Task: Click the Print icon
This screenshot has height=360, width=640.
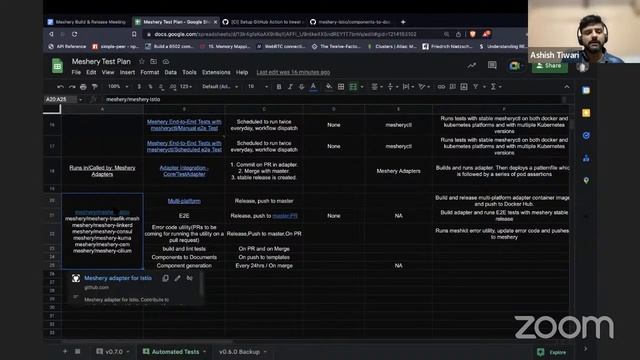Action: (83, 87)
